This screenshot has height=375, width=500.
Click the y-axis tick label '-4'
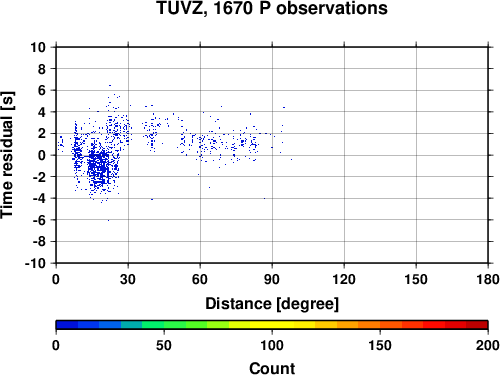[39, 198]
